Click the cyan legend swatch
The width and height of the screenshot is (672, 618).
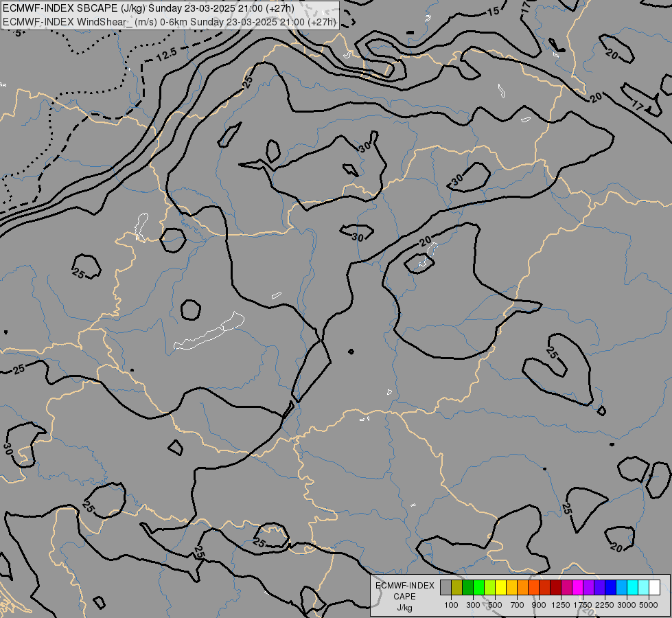[633, 587]
